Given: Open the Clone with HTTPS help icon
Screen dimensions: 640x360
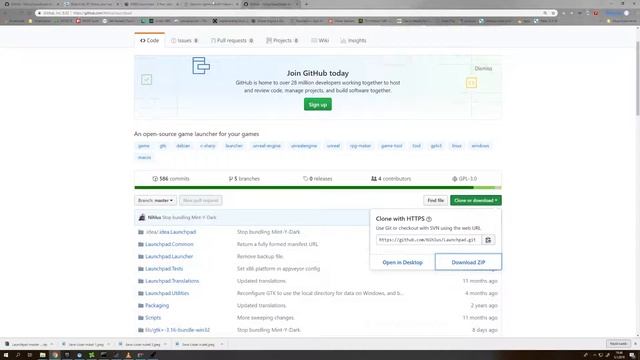Looking at the screenshot, I should coord(429,219).
